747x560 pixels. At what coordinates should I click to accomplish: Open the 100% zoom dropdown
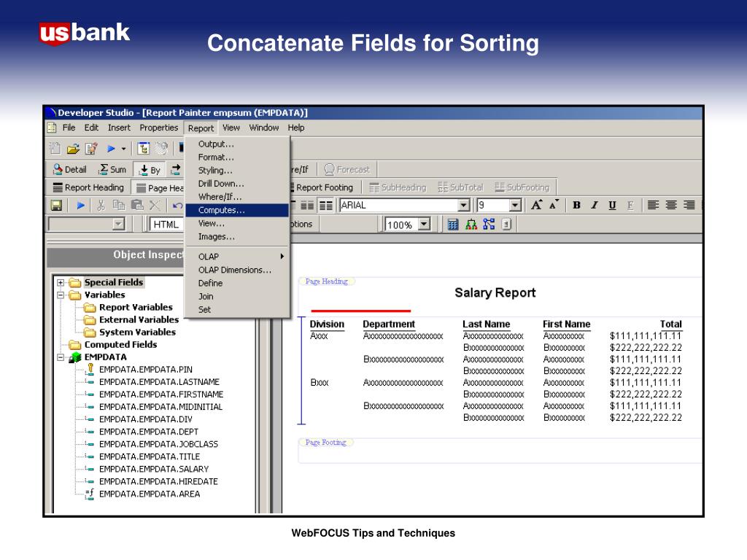click(424, 224)
